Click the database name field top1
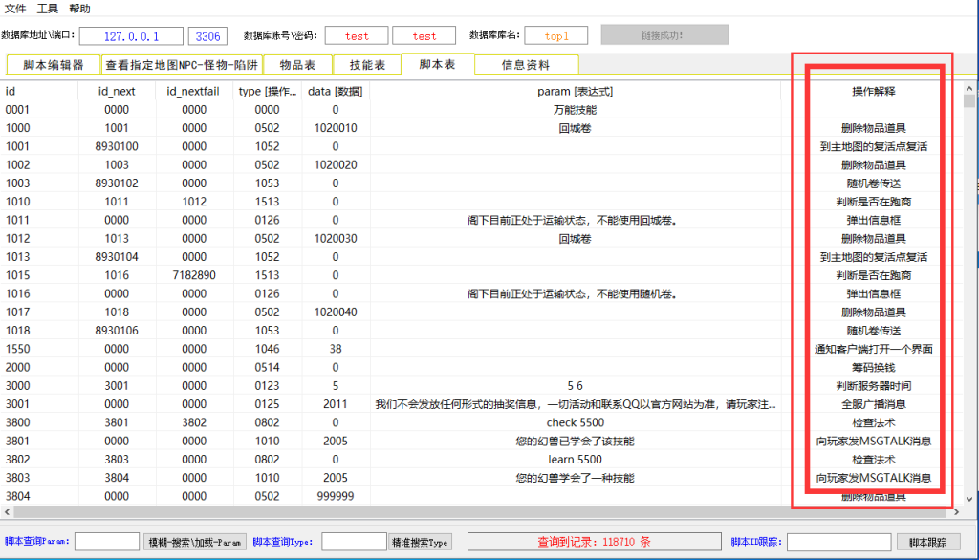 [556, 36]
